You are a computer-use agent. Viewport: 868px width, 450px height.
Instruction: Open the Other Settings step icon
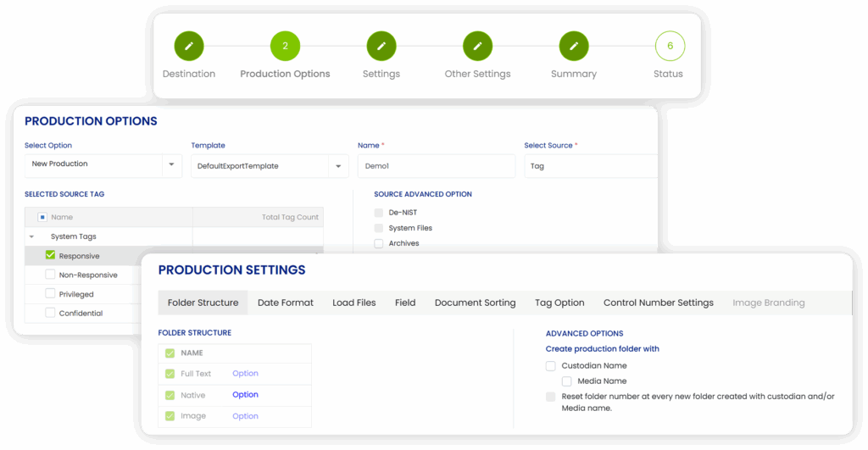pyautogui.click(x=478, y=46)
